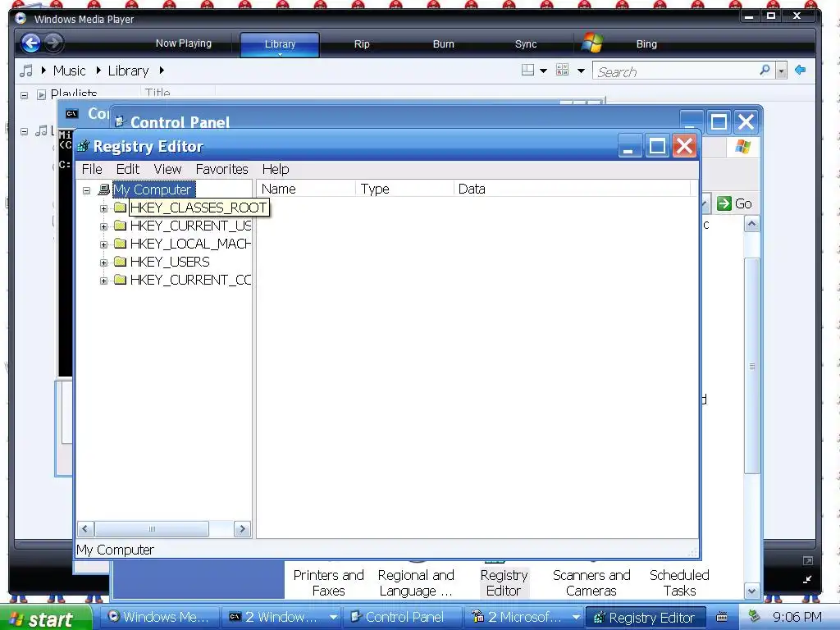
Task: Click the Start button
Action: pyautogui.click(x=46, y=618)
